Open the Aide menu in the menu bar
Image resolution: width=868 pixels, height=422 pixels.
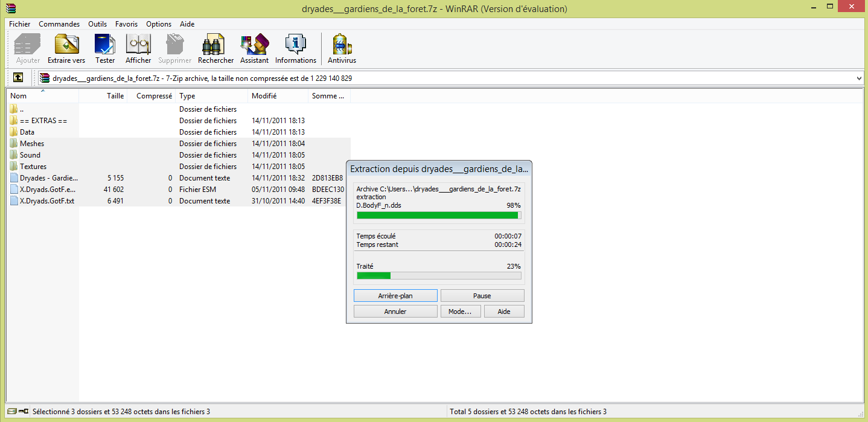187,24
